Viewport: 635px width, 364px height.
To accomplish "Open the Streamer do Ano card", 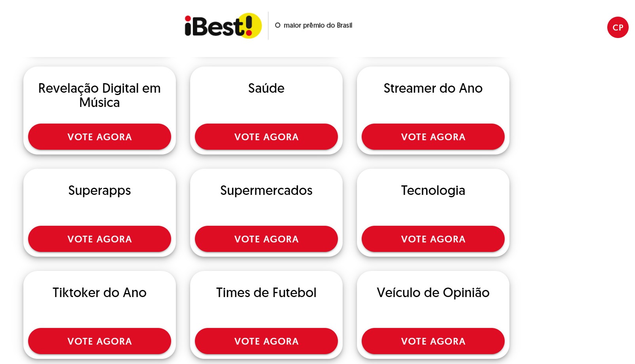I will click(433, 89).
